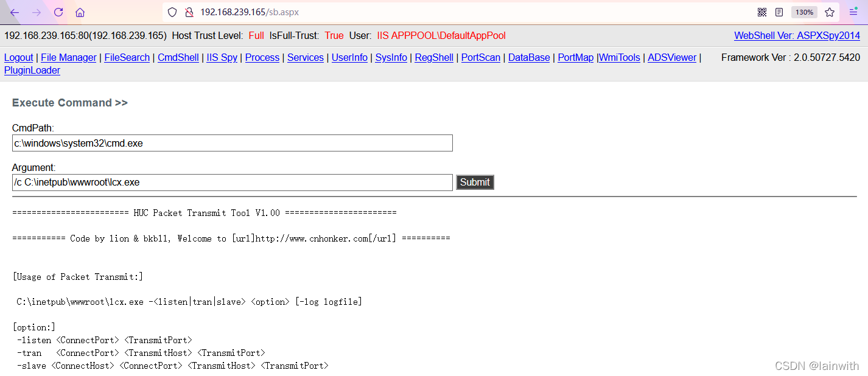This screenshot has width=868, height=376.
Task: Open ADSViewer
Action: point(672,58)
